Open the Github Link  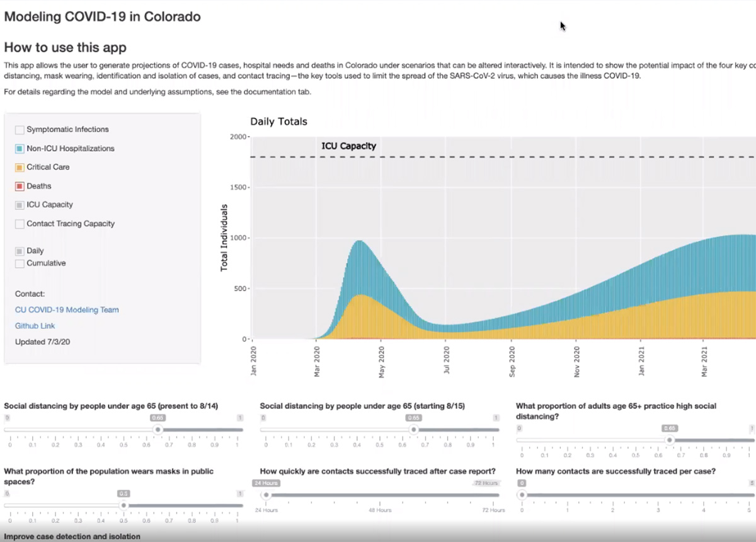pos(35,326)
